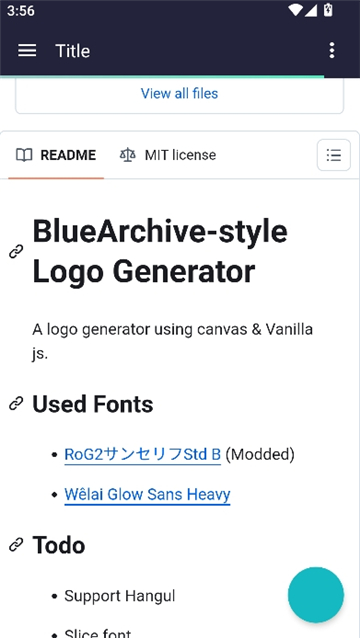The width and height of the screenshot is (360, 638).
Task: Open the README outline list button
Action: pyautogui.click(x=334, y=155)
